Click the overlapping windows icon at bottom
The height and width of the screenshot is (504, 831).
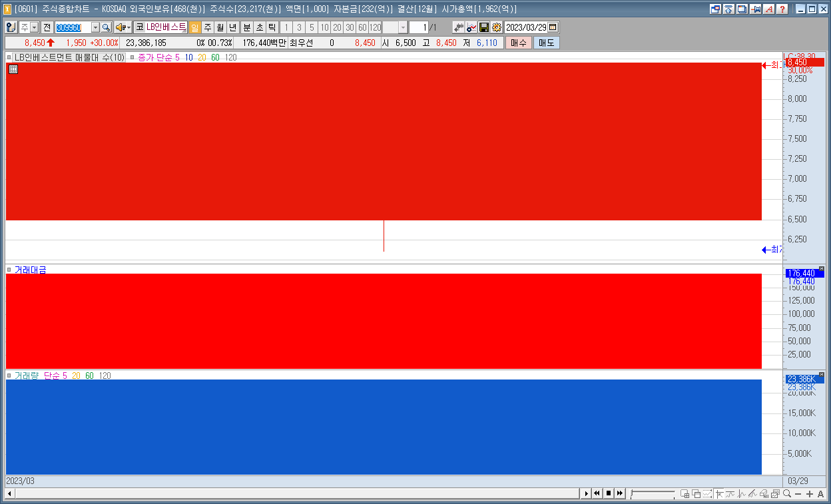tap(696, 493)
